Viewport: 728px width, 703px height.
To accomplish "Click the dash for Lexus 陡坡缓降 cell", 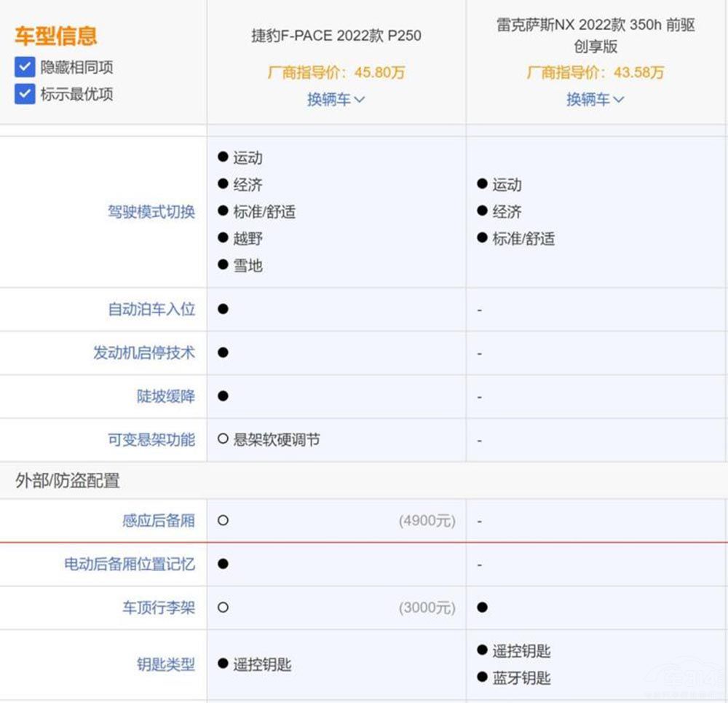I will click(x=479, y=396).
